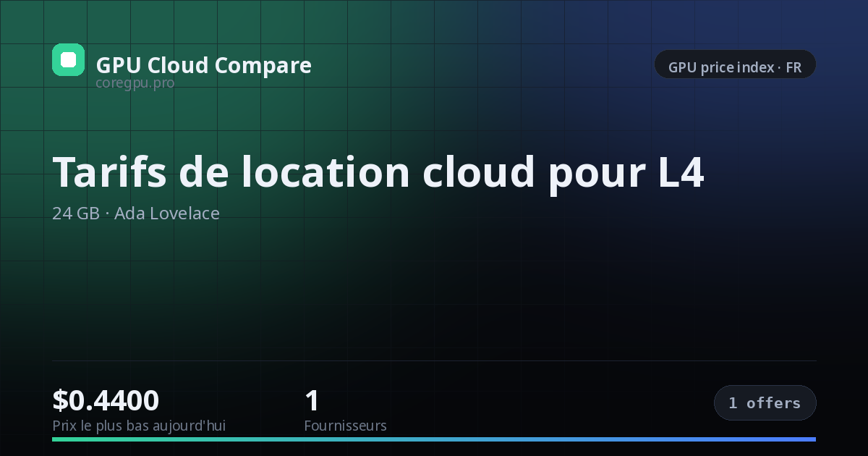This screenshot has height=456, width=868.
Task: Select the Fournisseurs label
Action: coord(345,426)
